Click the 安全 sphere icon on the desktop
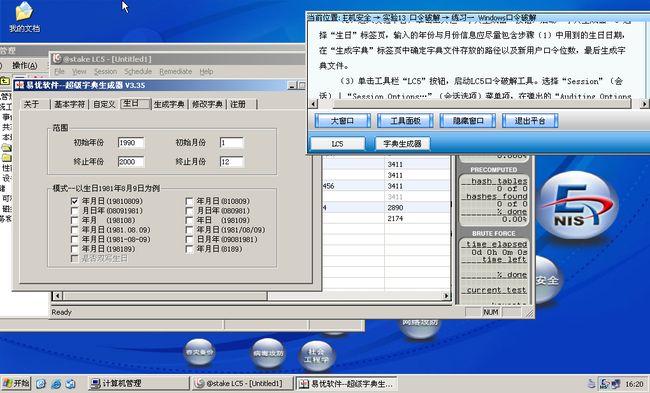Viewport: 650px width, 393px height. (x=548, y=280)
